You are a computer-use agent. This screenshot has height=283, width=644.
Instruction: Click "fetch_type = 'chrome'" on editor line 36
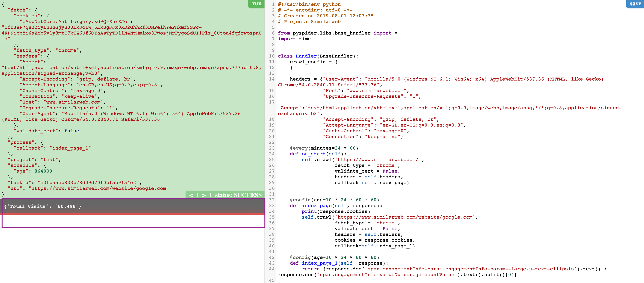367,223
